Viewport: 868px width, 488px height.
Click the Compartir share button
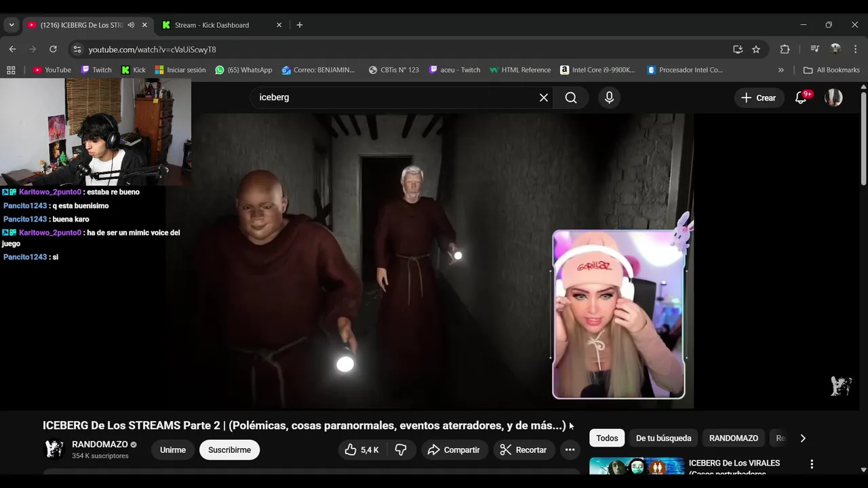[x=454, y=450]
